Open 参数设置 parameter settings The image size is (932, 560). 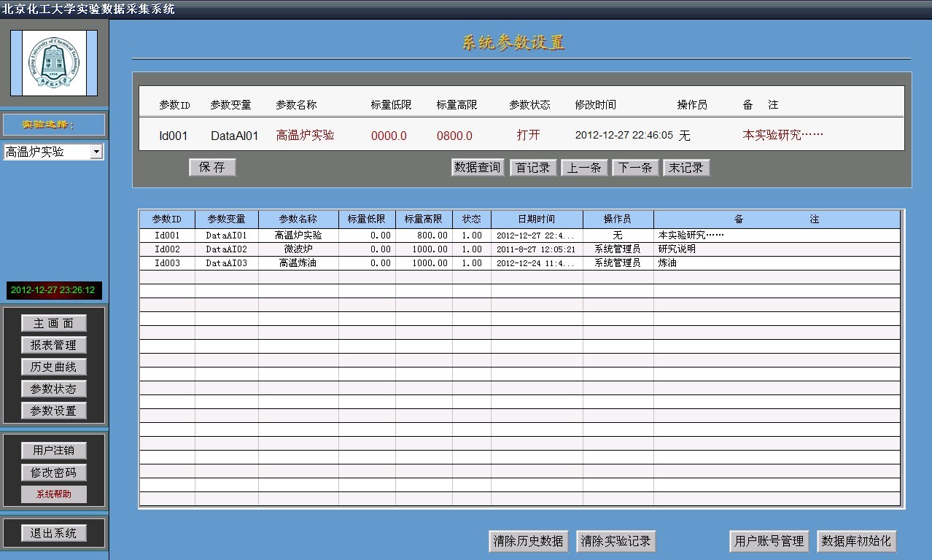[x=53, y=411]
